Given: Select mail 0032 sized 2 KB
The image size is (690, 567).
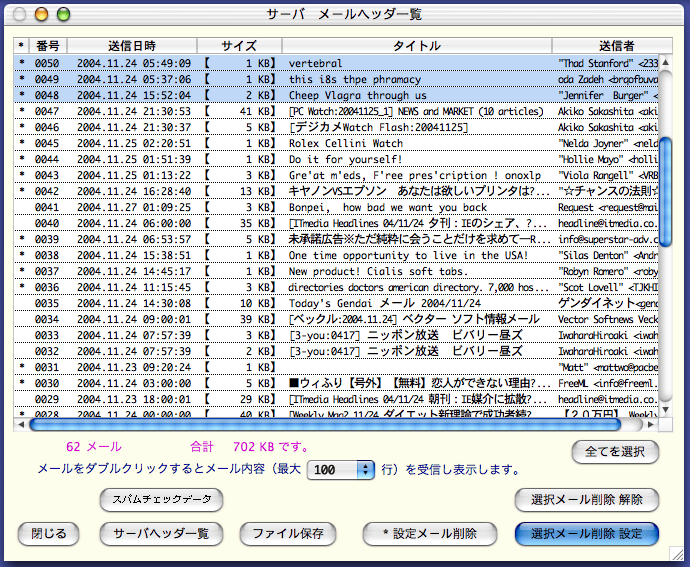Looking at the screenshot, I should tap(336, 351).
